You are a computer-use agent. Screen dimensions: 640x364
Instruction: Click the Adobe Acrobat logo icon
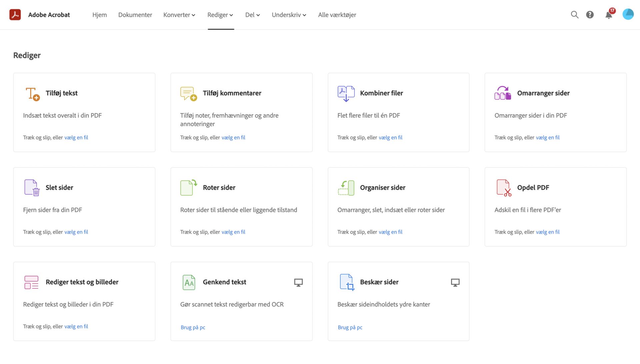(15, 15)
